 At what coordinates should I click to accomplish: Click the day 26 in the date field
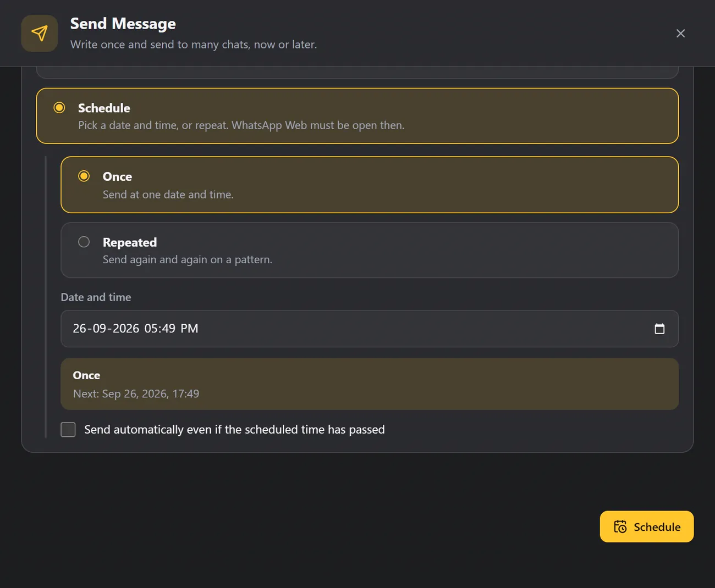pyautogui.click(x=80, y=329)
